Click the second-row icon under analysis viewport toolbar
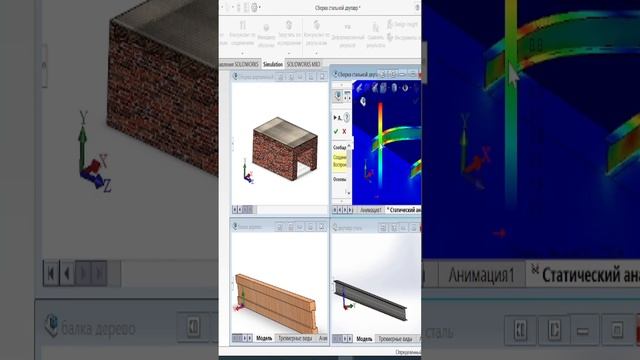The width and height of the screenshot is (640, 360). pos(363,101)
